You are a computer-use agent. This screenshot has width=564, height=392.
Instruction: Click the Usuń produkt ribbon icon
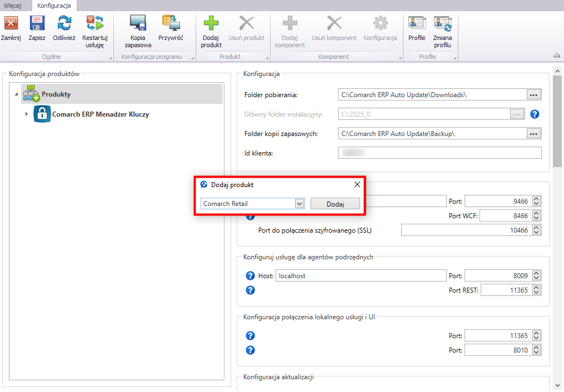click(246, 23)
